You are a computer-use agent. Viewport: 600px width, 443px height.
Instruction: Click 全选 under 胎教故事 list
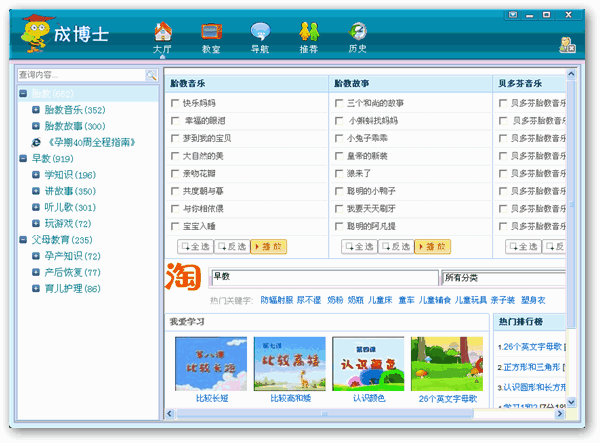tap(360, 247)
